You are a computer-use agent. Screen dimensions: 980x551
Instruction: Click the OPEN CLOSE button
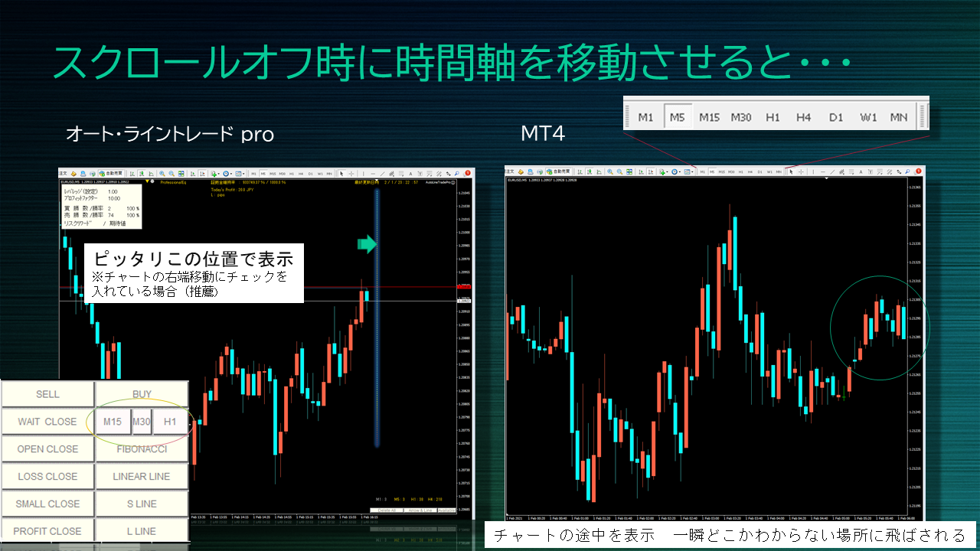coord(47,449)
